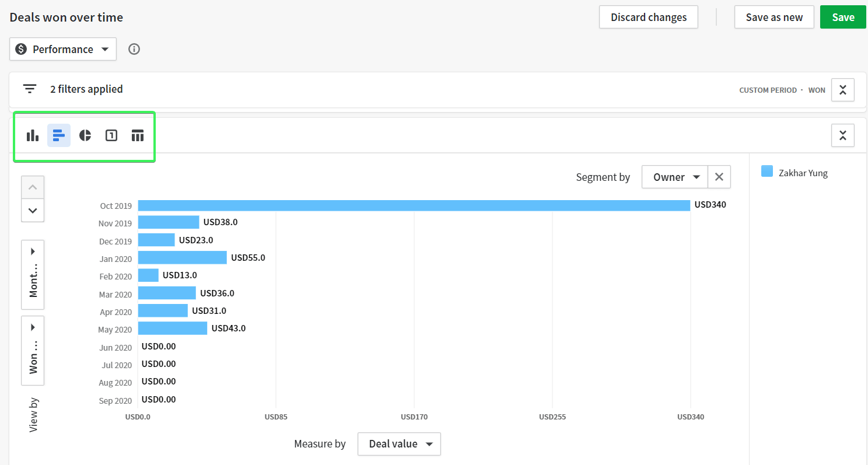Click Discard changes button
This screenshot has height=465, width=868.
pos(649,17)
